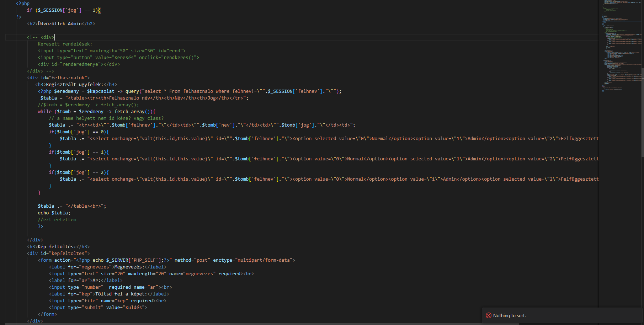Screen dimensions: 644x325
Task: Click the "Töltsd fel a képet:" label line
Action: click(x=109, y=294)
